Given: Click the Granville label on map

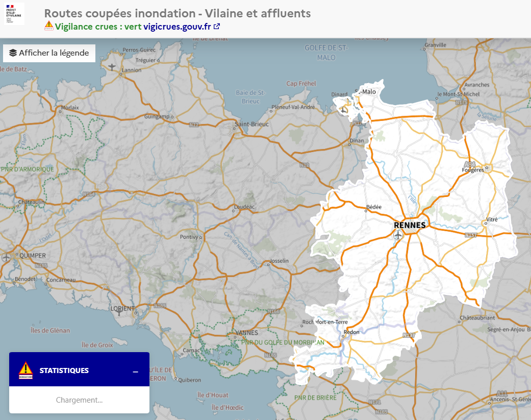Looking at the screenshot, I should [436, 45].
